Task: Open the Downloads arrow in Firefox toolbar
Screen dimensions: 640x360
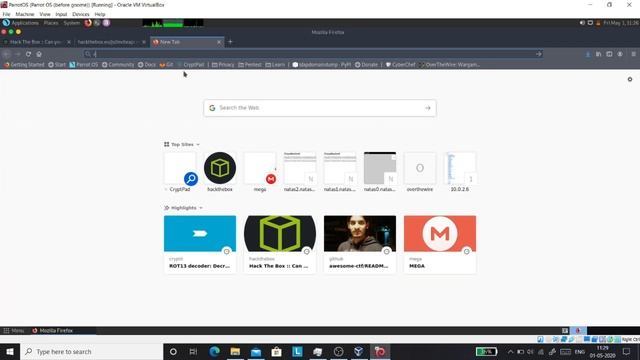Action: click(x=588, y=54)
